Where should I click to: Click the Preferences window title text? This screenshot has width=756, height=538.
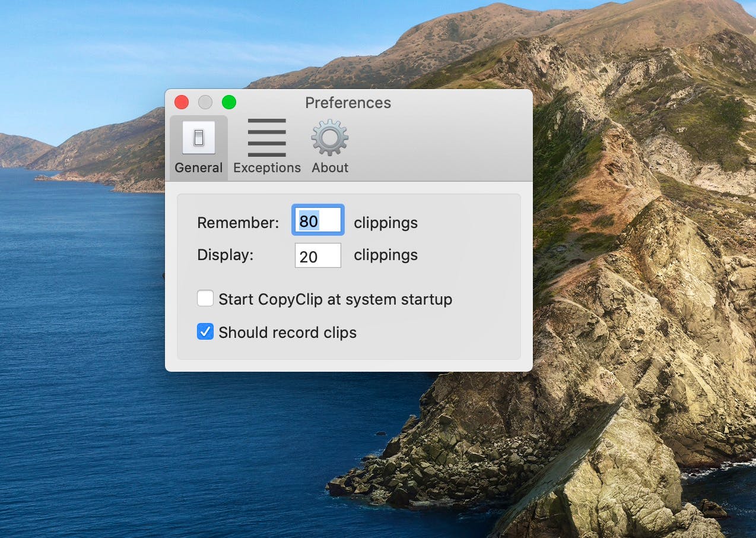[348, 103]
